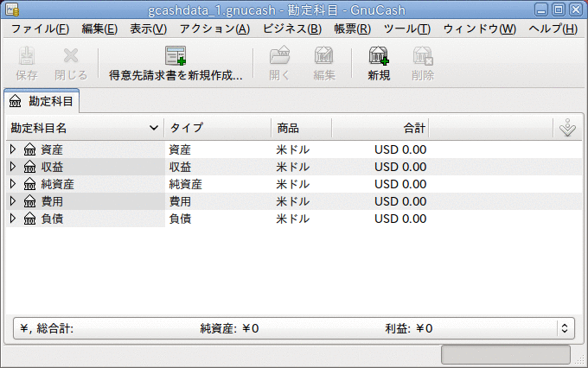
Task: Open the ファイル(F) menu
Action: [40, 29]
